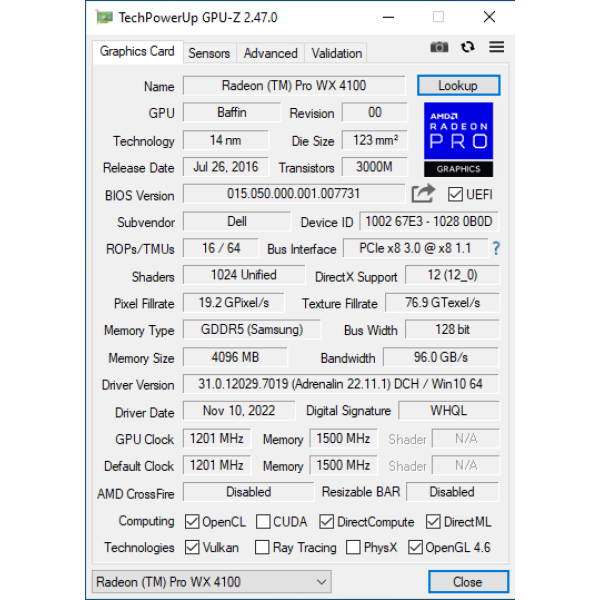Image resolution: width=600 pixels, height=600 pixels.
Task: Click the Release Date value Jul 26, 2016
Action: pyautogui.click(x=226, y=167)
